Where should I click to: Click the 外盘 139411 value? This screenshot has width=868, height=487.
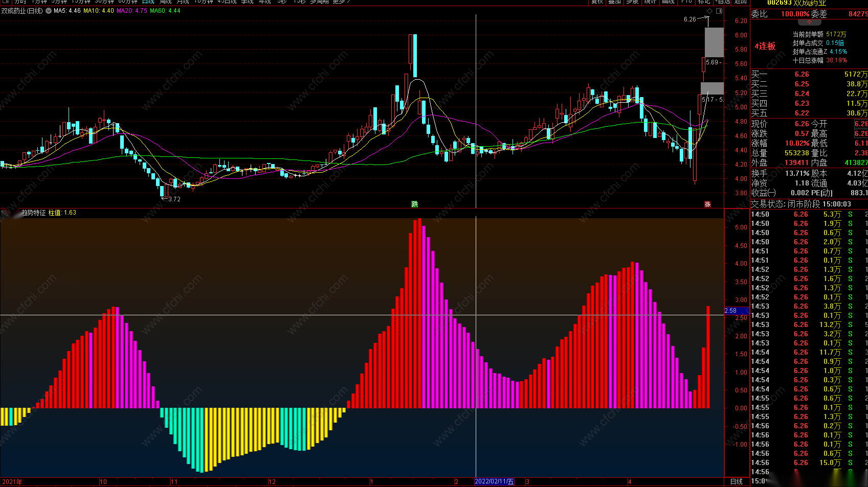[797, 163]
